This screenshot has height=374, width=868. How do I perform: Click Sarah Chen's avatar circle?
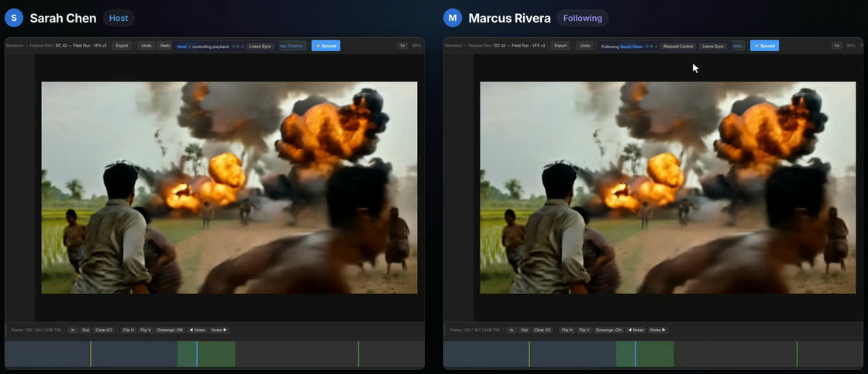[14, 18]
